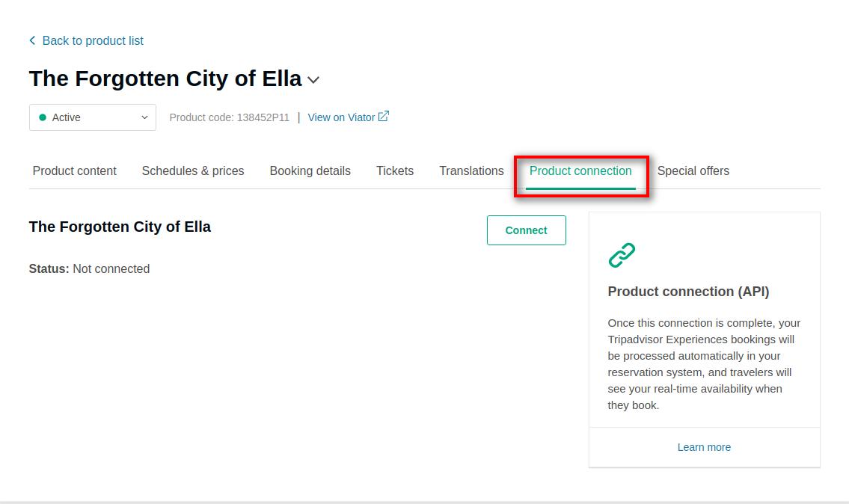Expand the product title chevron dropdown
Image resolution: width=849 pixels, height=504 pixels.
[313, 80]
